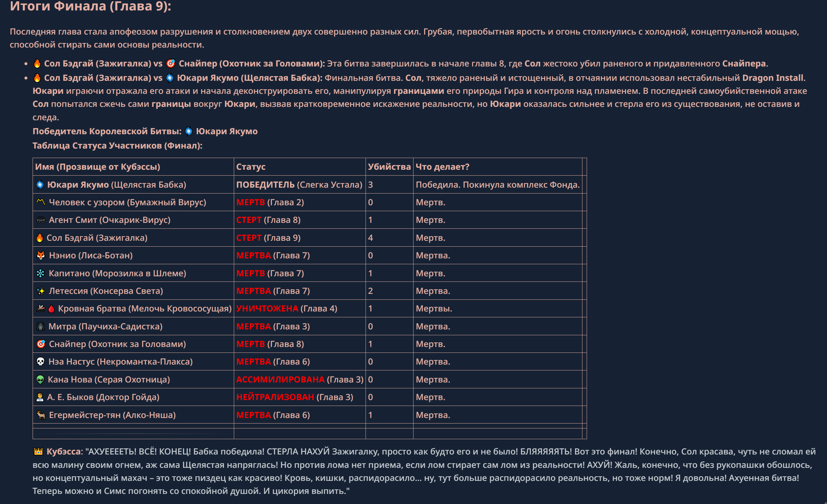The image size is (827, 504).
Task: Click the 'Имя (Прозвище от Кубэссы)' column header
Action: pyautogui.click(x=97, y=167)
